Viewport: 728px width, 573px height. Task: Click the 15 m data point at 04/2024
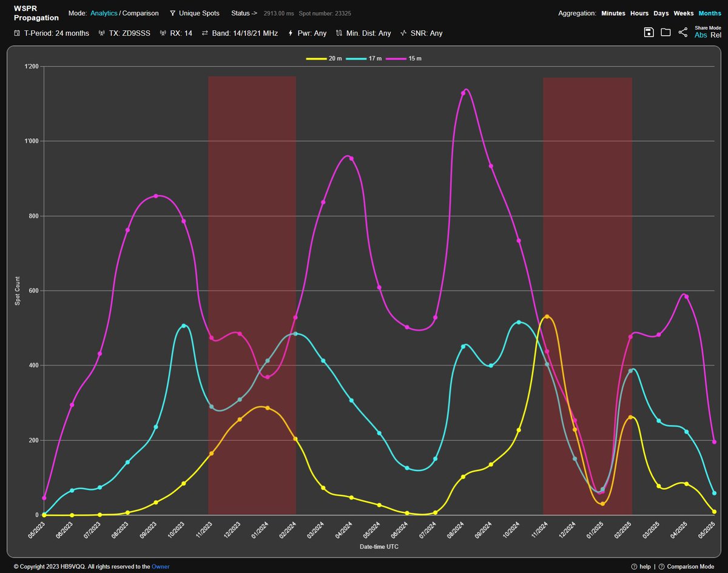coord(351,159)
